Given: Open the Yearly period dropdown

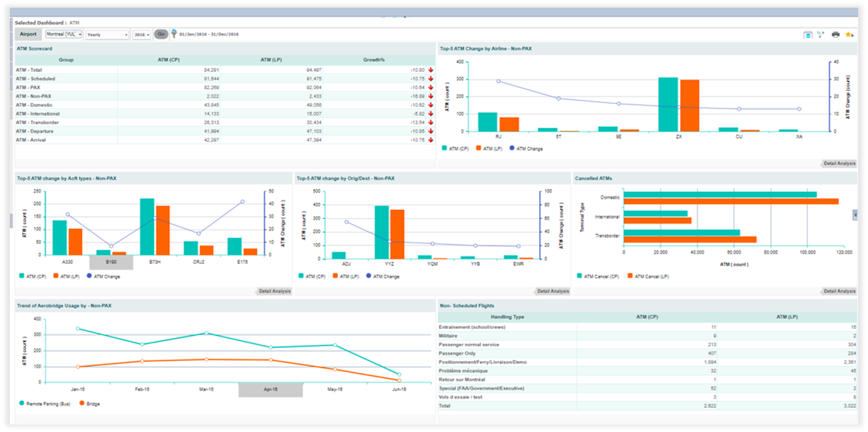Looking at the screenshot, I should point(107,34).
